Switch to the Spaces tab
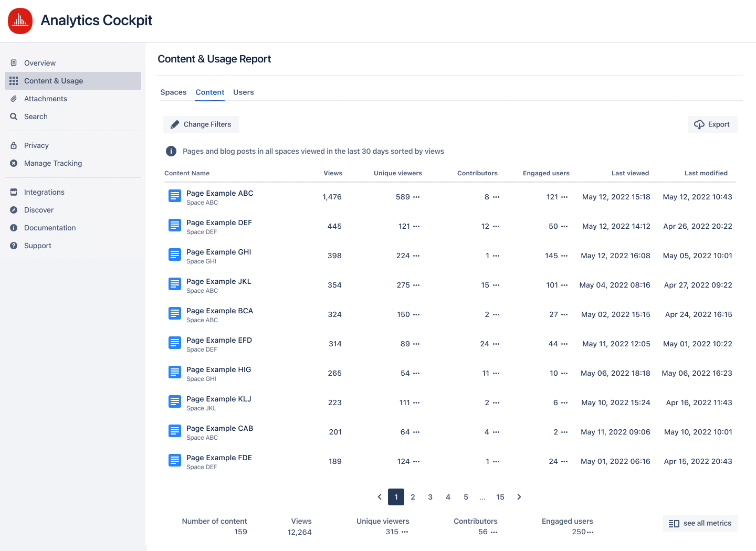This screenshot has width=756, height=551. [x=173, y=92]
